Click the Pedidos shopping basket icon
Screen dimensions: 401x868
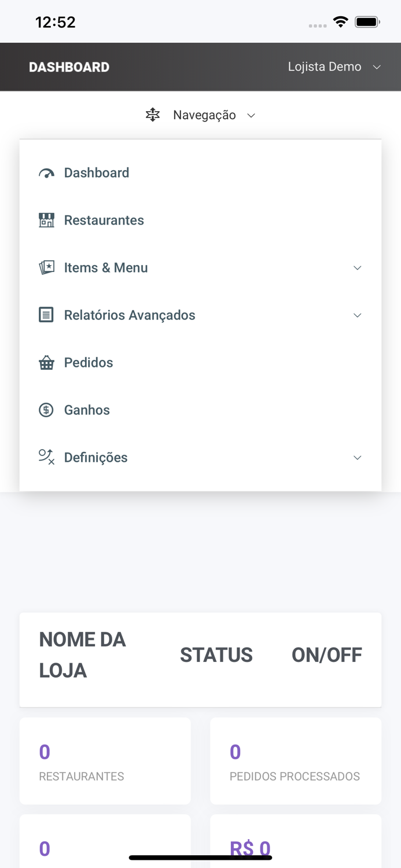tap(46, 363)
